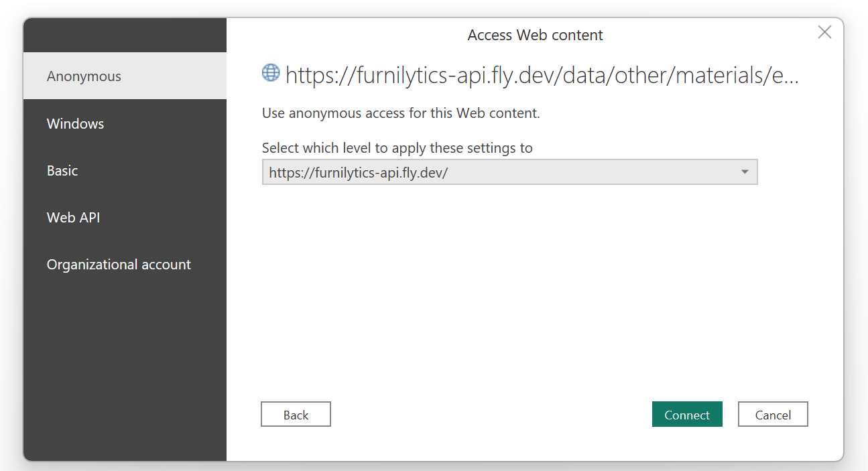
Task: Click the Access Web content dialog title
Action: (535, 35)
